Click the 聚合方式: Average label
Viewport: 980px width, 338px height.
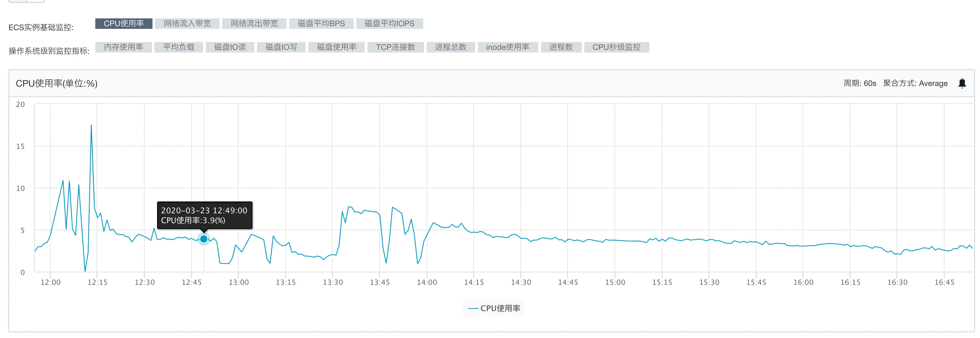click(x=915, y=84)
